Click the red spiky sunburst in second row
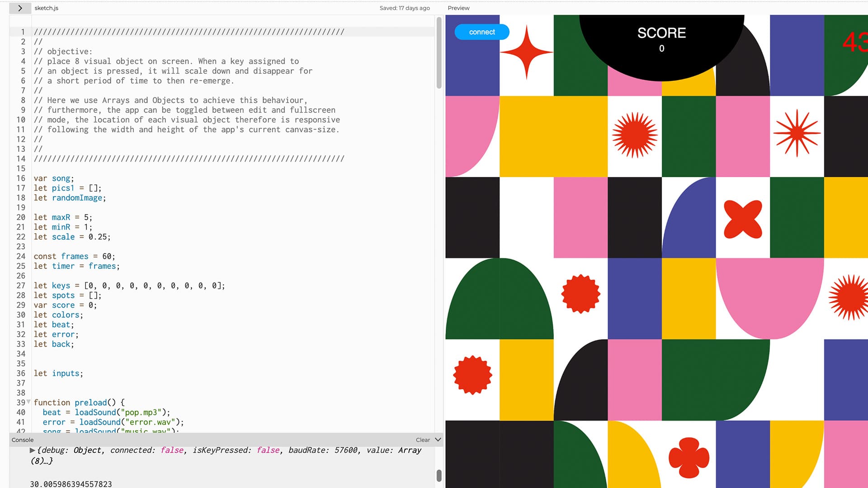868x488 pixels. pyautogui.click(x=635, y=136)
